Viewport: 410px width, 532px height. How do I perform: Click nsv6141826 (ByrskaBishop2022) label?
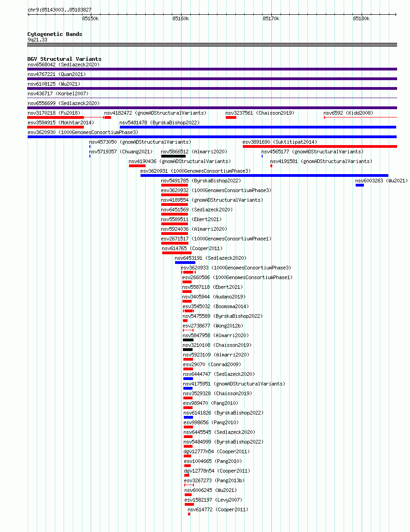coord(223,413)
